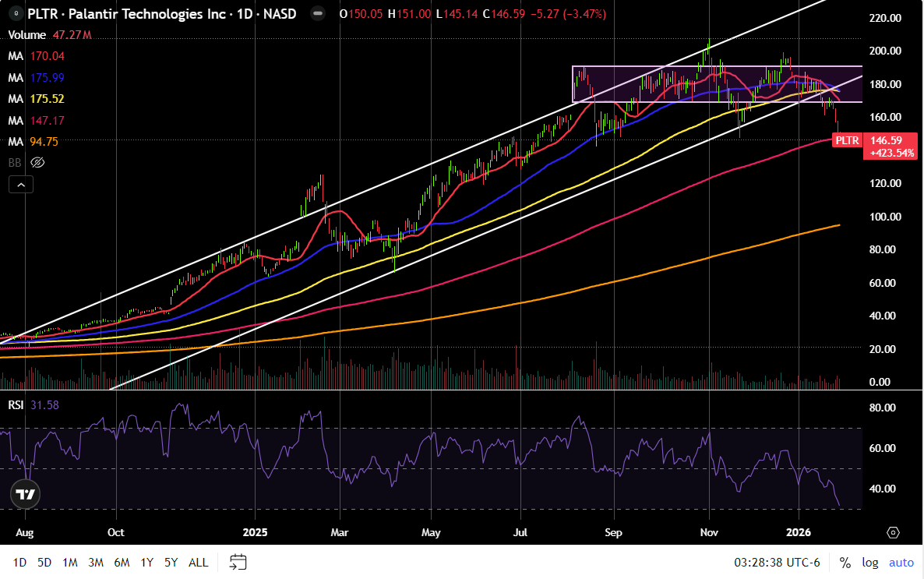Image resolution: width=924 pixels, height=579 pixels.
Task: Collapse the indicator legend list
Action: click(x=21, y=185)
